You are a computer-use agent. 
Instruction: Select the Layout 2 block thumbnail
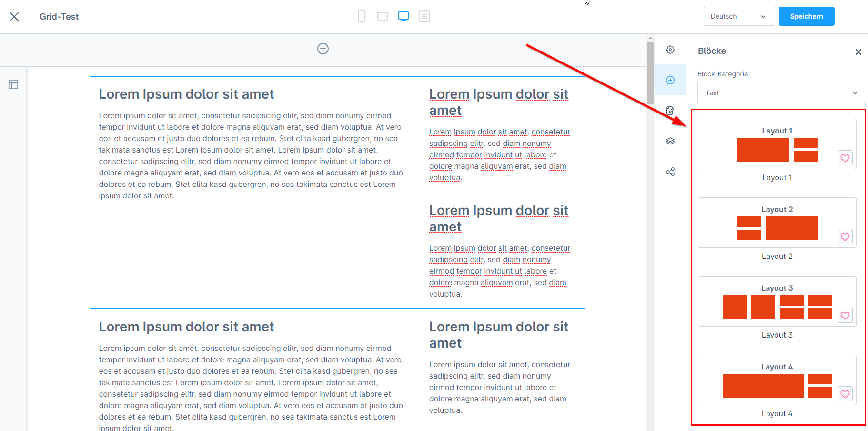[x=777, y=223]
